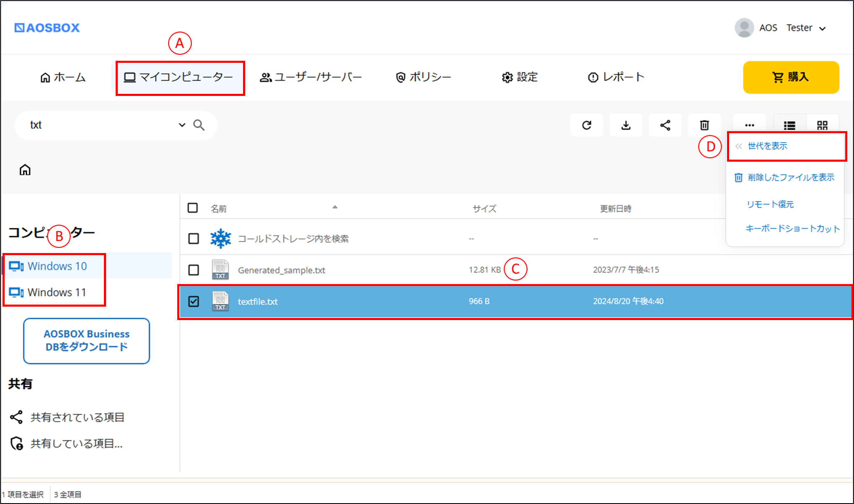The height and width of the screenshot is (504, 854).
Task: Select 削除したファイルを表示 menu entry
Action: click(x=785, y=178)
